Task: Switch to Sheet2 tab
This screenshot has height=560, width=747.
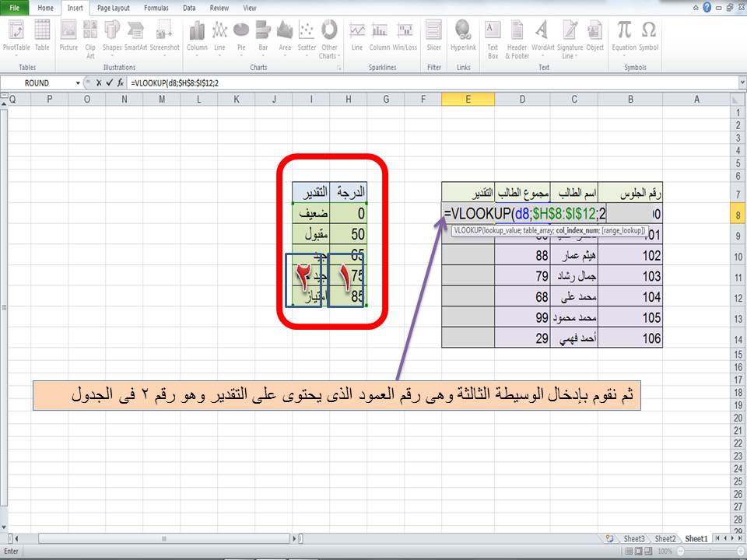Action: point(665,538)
